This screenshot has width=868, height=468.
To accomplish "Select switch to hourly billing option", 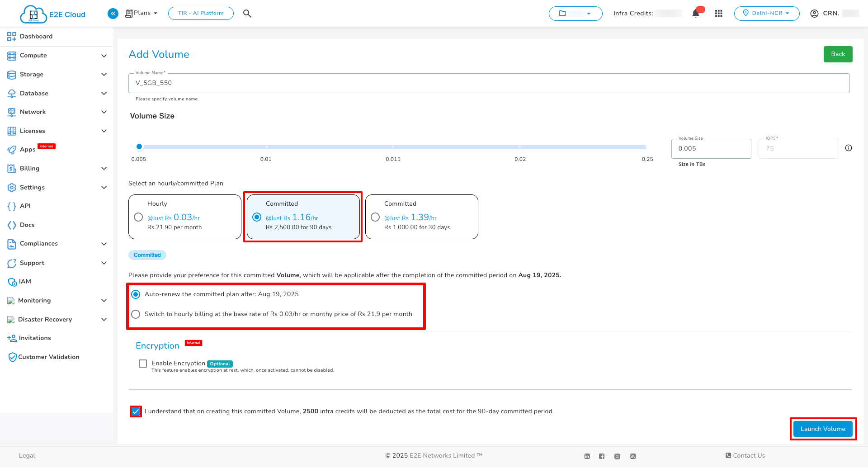I will pyautogui.click(x=136, y=314).
